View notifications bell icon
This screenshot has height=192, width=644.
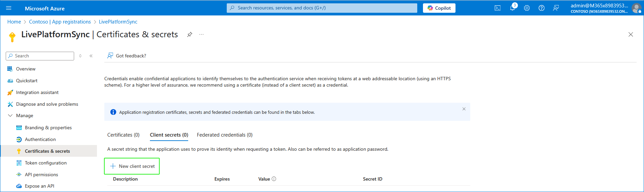coord(513,8)
